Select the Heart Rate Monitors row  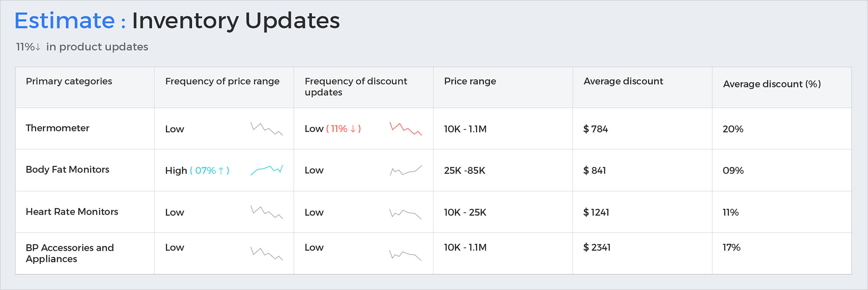point(72,211)
